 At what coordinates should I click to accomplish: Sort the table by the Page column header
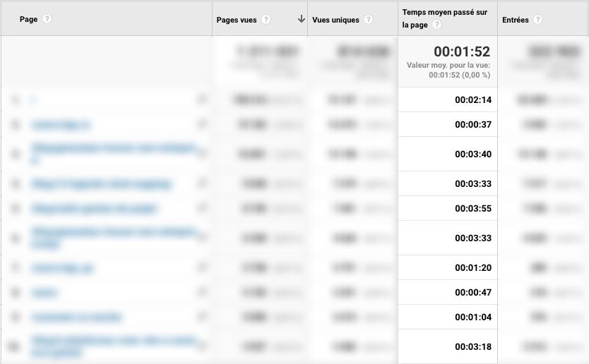coord(28,20)
